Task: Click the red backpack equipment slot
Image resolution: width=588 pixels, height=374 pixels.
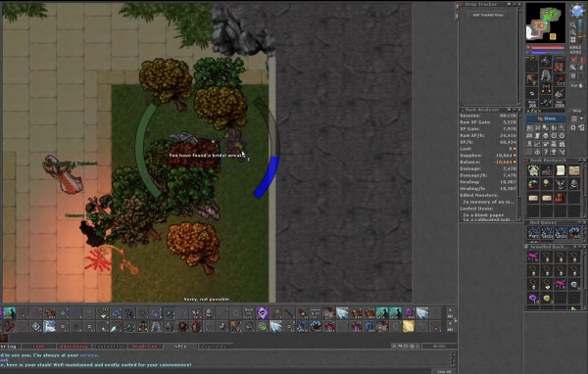Action: 560,67
